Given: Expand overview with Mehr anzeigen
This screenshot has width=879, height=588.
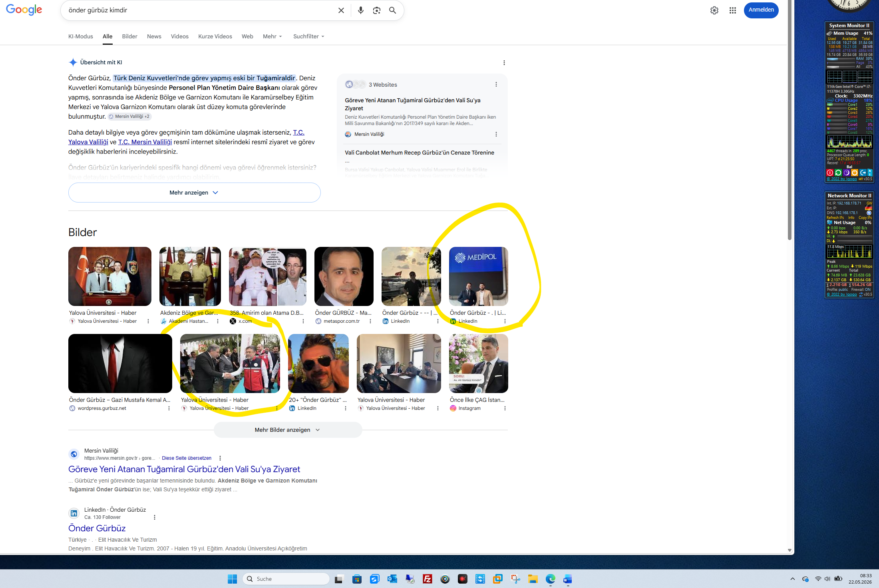Looking at the screenshot, I should (x=194, y=193).
